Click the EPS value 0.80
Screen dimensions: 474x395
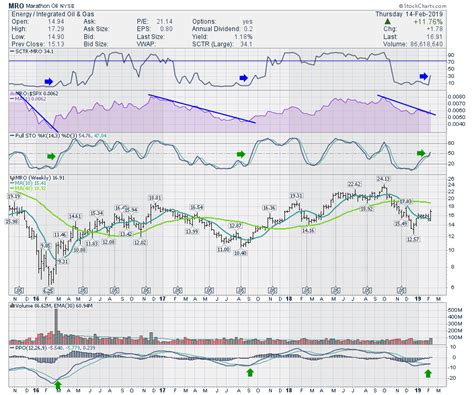pyautogui.click(x=165, y=29)
